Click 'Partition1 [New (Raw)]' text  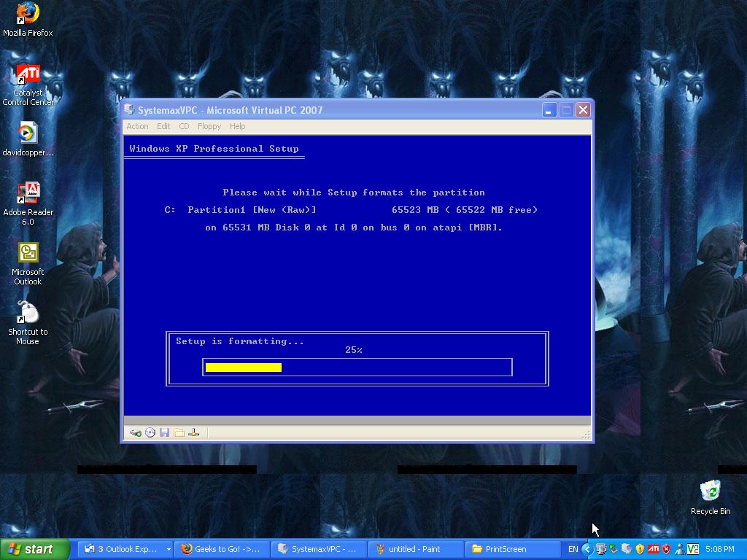(252, 210)
